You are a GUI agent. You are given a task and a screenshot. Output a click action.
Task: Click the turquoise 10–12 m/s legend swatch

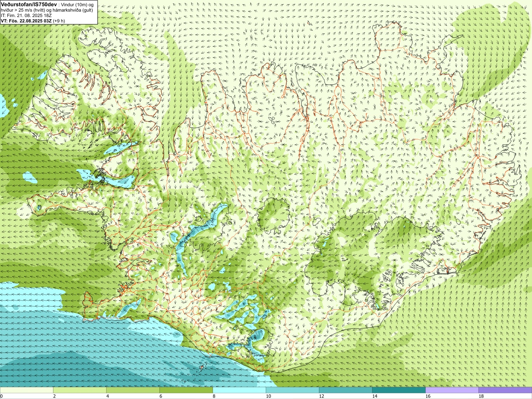293,390
